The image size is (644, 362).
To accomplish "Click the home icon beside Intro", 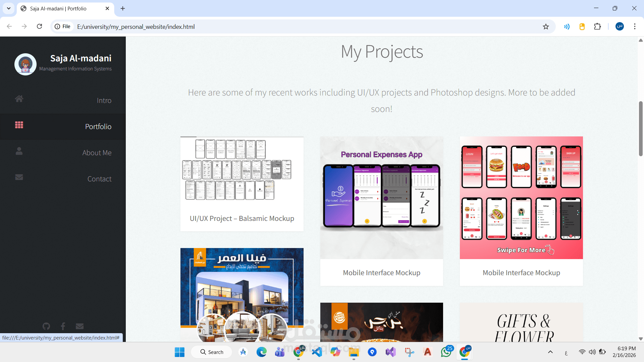I will 19,99.
